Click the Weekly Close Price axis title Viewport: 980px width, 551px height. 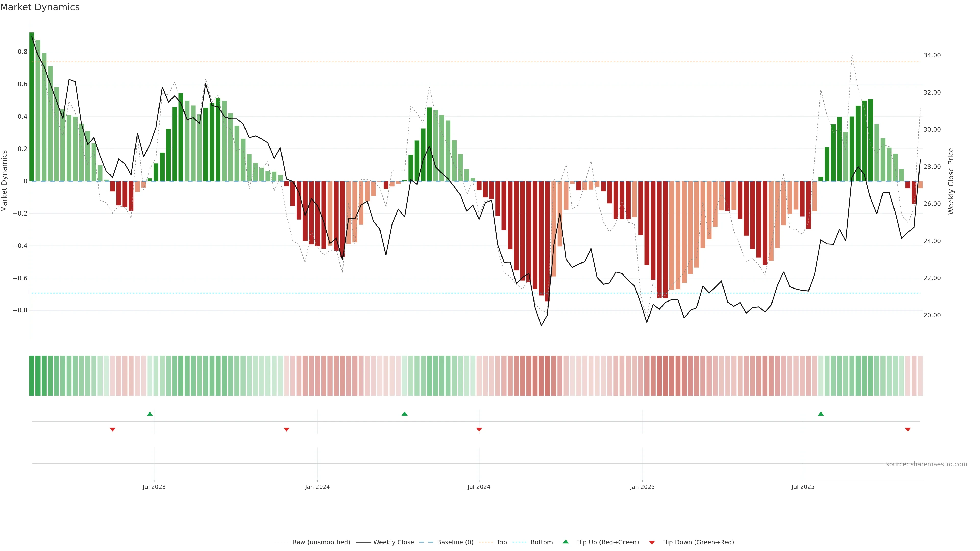(x=951, y=181)
